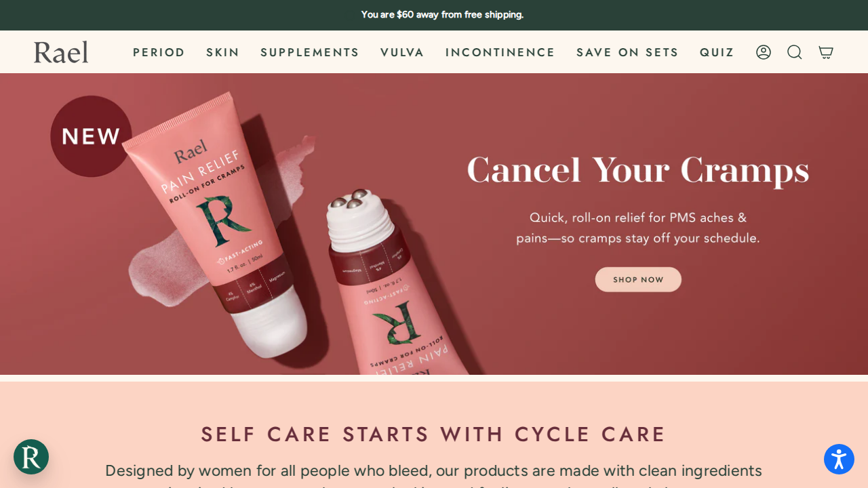
Task: Open the shopping cart icon
Action: coord(826,52)
